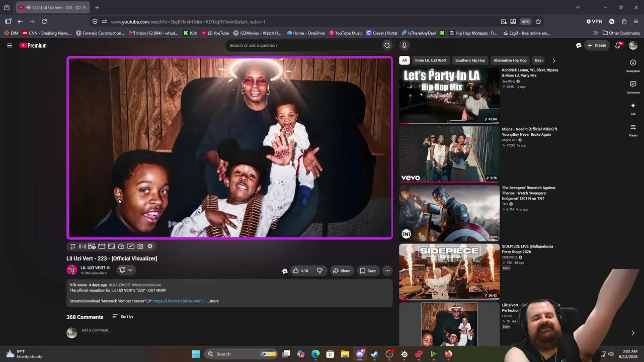Open the LilUziVert.lnk.to stream link
The image size is (644, 362).
point(179,301)
